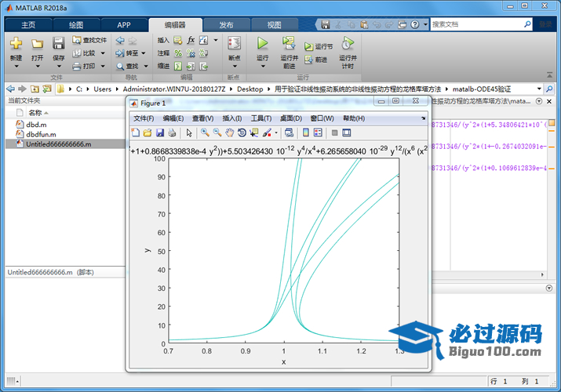Switch to the 主页 (Home) ribbon tab
The width and height of the screenshot is (561, 392).
28,25
